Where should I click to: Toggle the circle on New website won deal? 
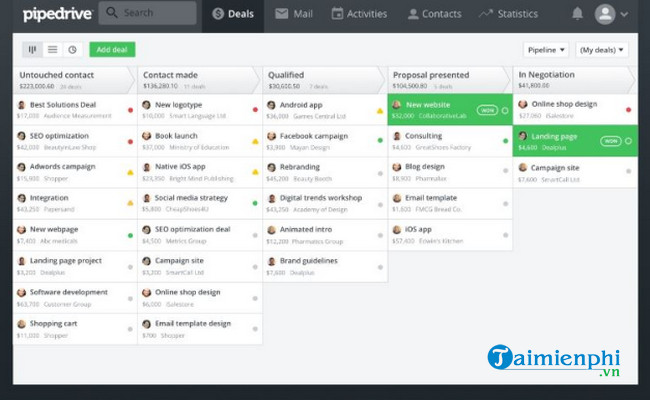point(505,110)
